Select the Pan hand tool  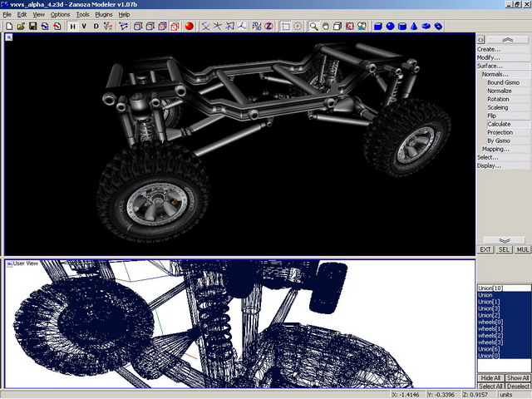(326, 27)
